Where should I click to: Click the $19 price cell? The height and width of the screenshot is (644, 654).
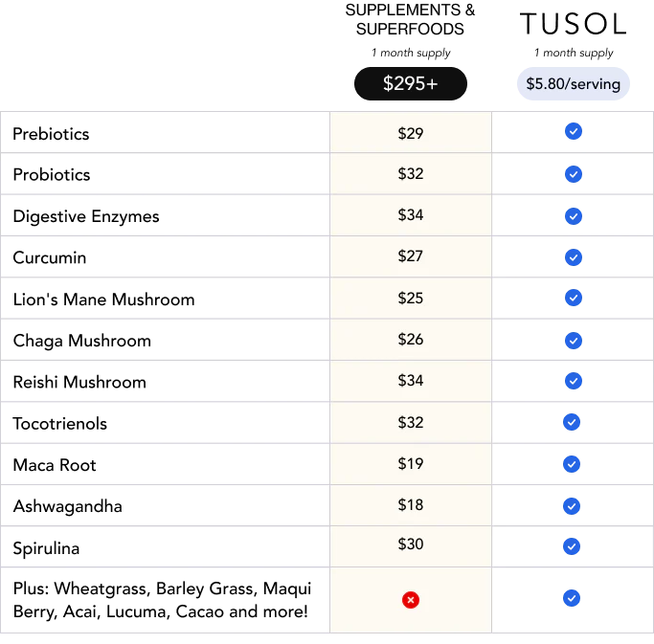[410, 464]
